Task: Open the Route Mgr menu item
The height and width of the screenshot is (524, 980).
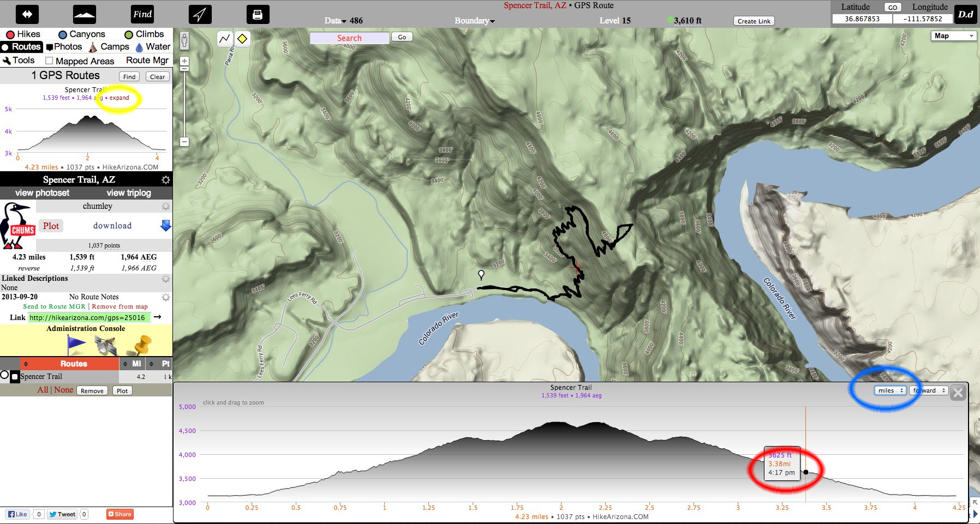Action: (147, 61)
